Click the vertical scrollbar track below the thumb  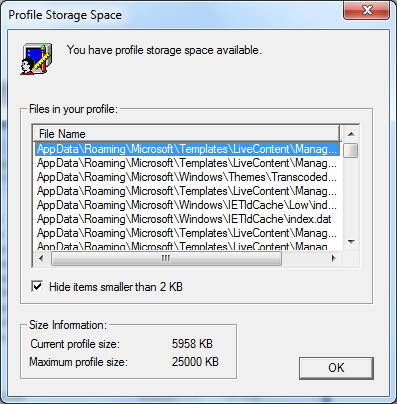351,196
